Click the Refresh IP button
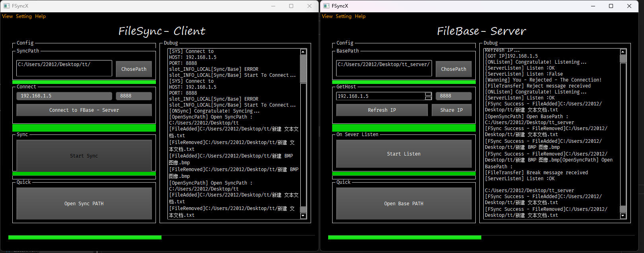The height and width of the screenshot is (253, 644). click(x=381, y=110)
